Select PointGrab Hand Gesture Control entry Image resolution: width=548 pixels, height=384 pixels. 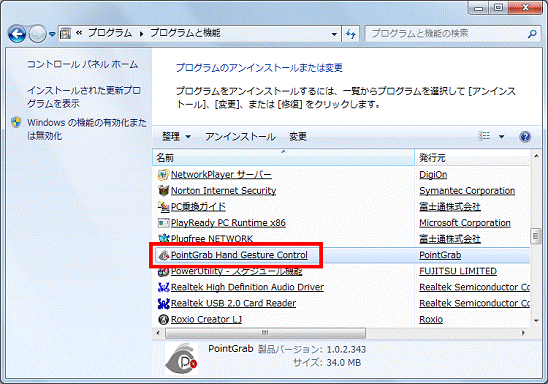(239, 255)
